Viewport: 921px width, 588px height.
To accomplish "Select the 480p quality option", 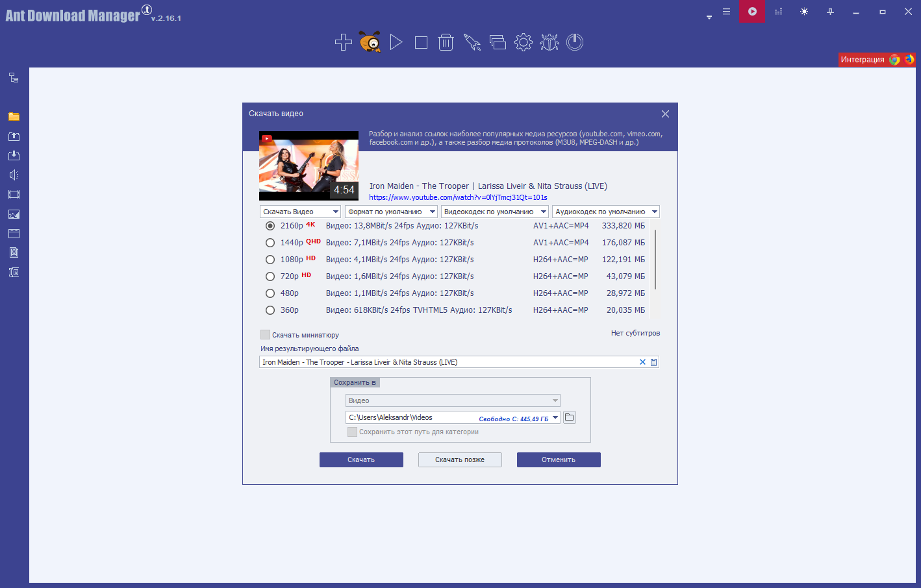I will 270,293.
